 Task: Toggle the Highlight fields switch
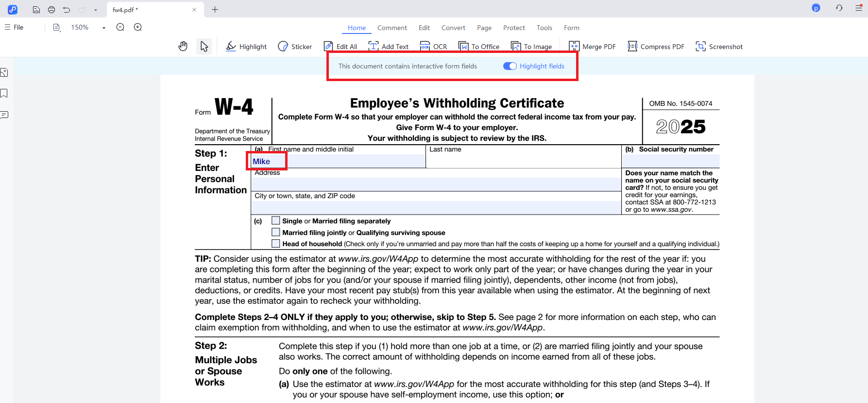[510, 66]
